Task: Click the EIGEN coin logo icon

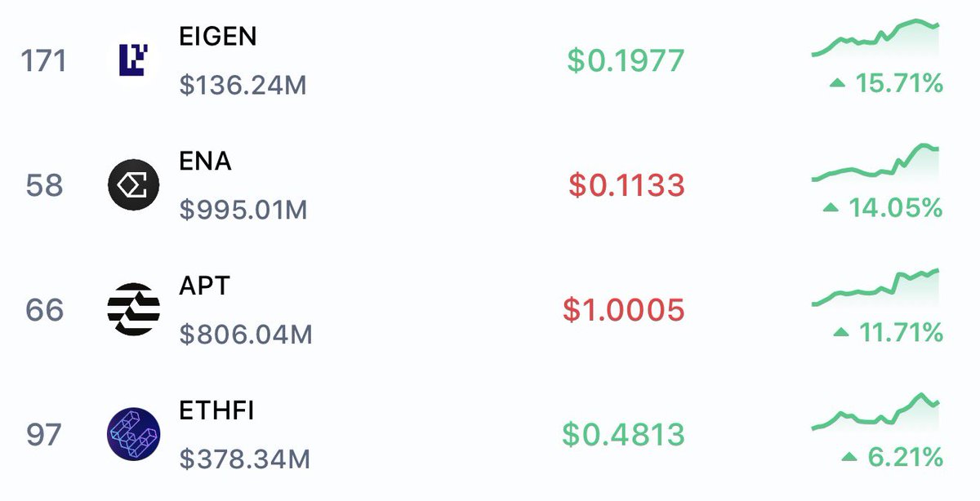Action: [x=132, y=60]
